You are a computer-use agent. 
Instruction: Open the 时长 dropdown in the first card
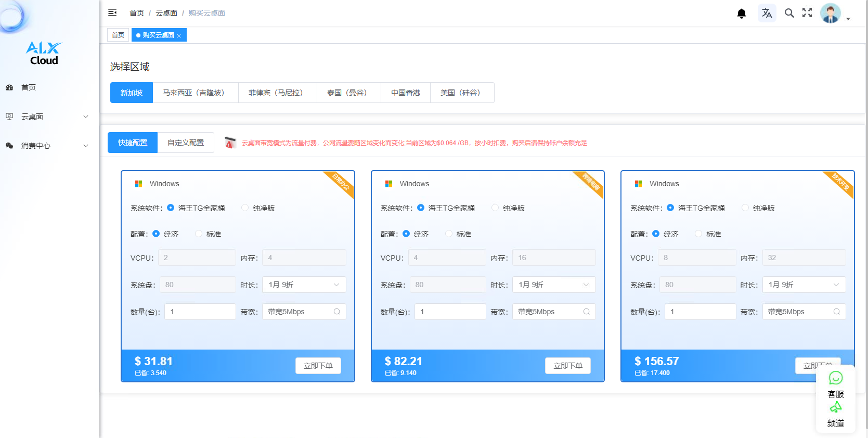(x=304, y=285)
